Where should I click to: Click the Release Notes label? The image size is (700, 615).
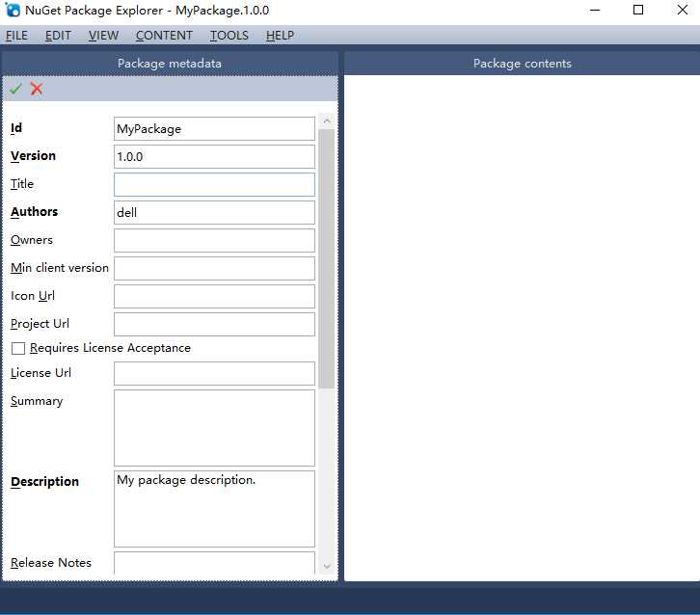click(x=51, y=563)
